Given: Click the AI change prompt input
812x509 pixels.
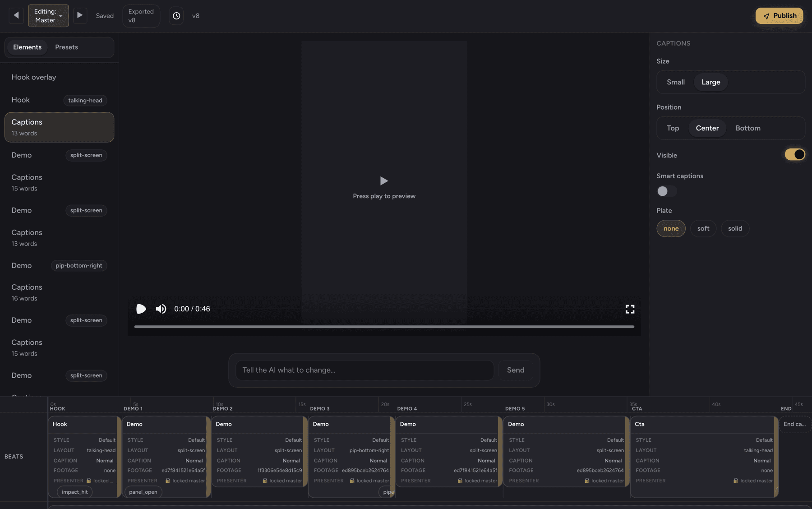Looking at the screenshot, I should (x=364, y=370).
